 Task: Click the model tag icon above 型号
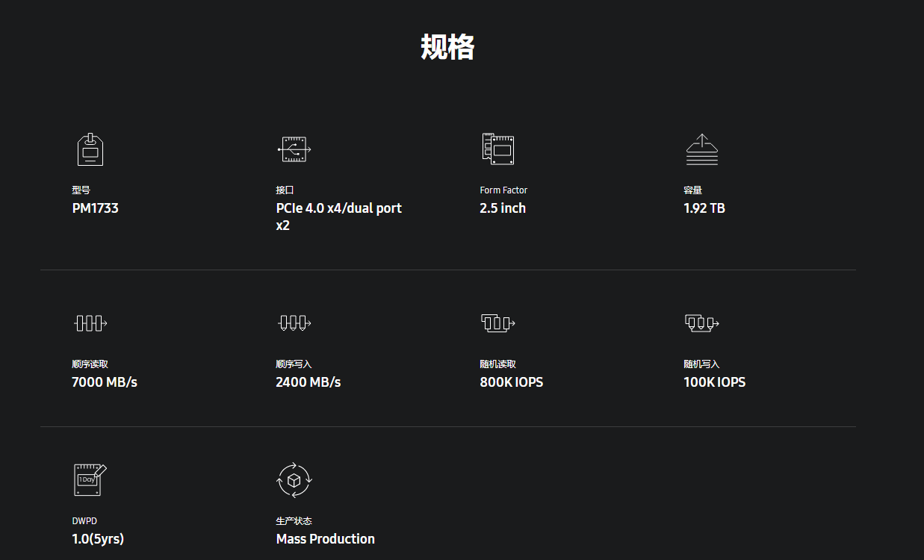[x=90, y=149]
